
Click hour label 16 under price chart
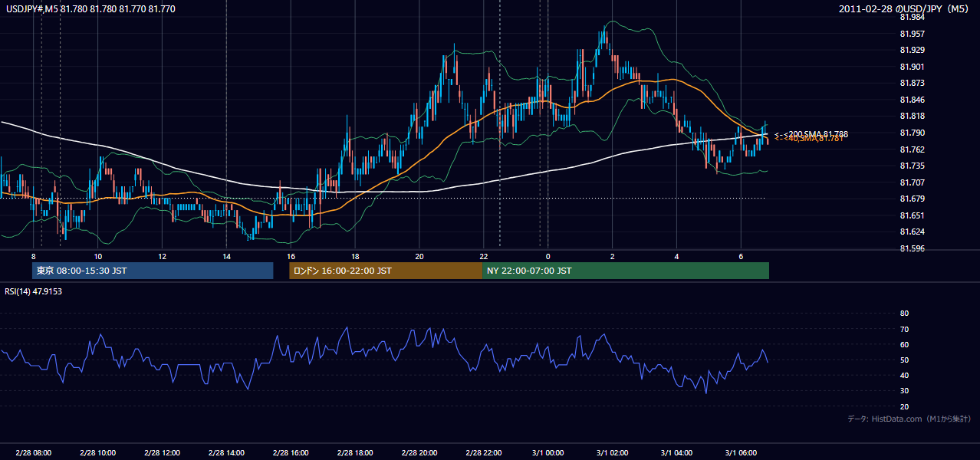click(x=291, y=256)
